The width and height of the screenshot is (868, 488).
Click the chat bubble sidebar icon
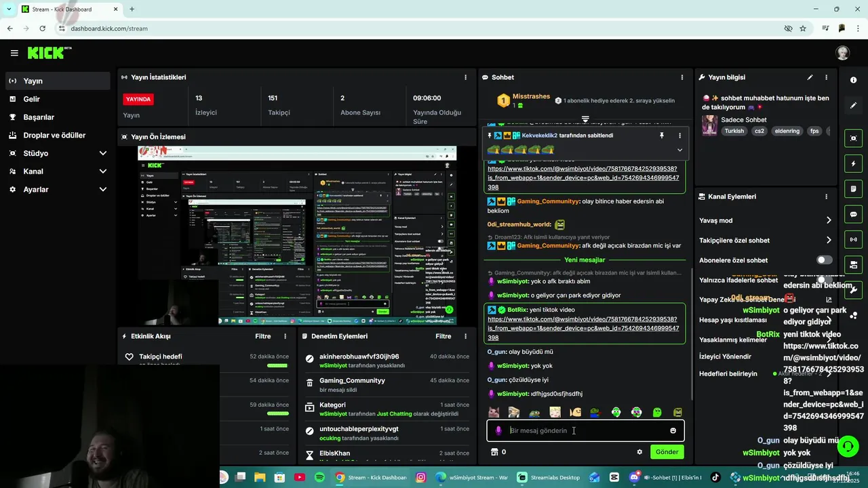853,214
